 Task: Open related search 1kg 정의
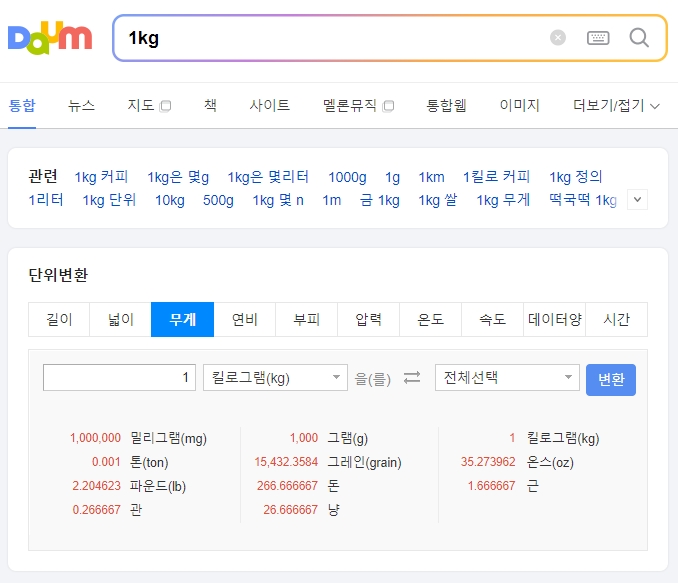tap(576, 177)
